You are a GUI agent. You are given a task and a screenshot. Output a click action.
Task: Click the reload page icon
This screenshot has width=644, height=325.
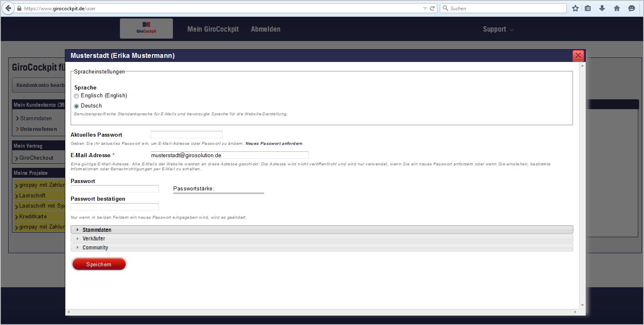click(x=432, y=8)
